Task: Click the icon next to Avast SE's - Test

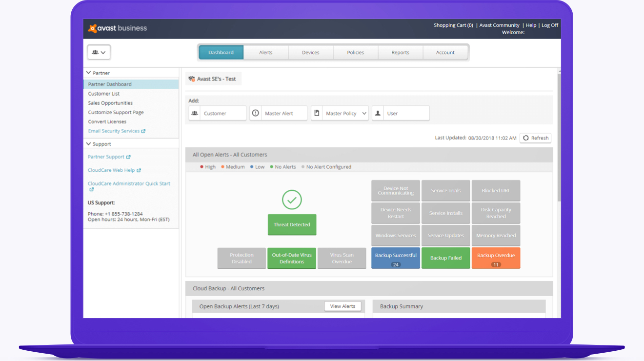Action: click(x=192, y=79)
